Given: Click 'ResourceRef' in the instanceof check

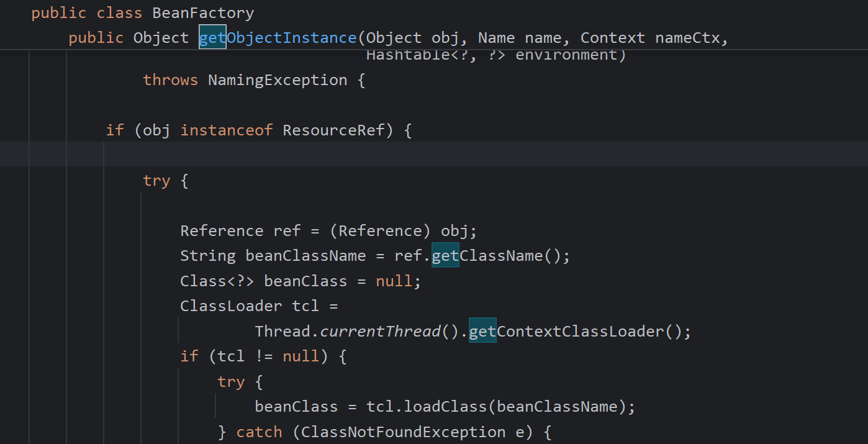Looking at the screenshot, I should [333, 130].
